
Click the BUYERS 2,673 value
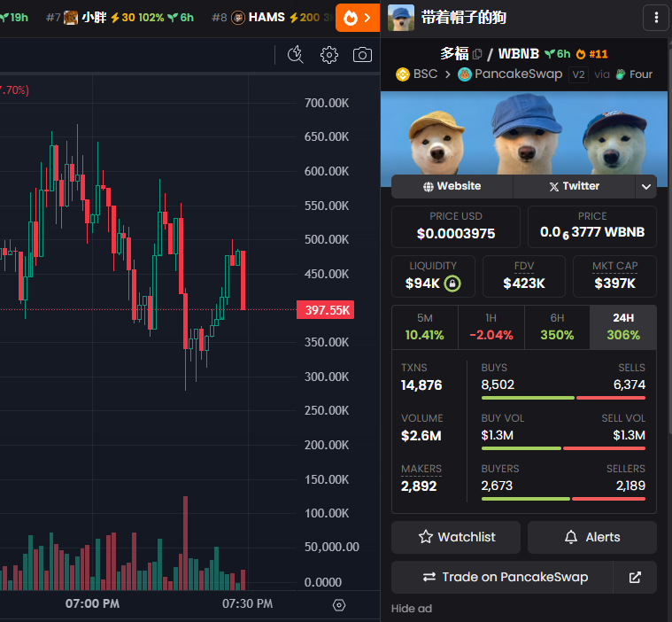point(497,486)
